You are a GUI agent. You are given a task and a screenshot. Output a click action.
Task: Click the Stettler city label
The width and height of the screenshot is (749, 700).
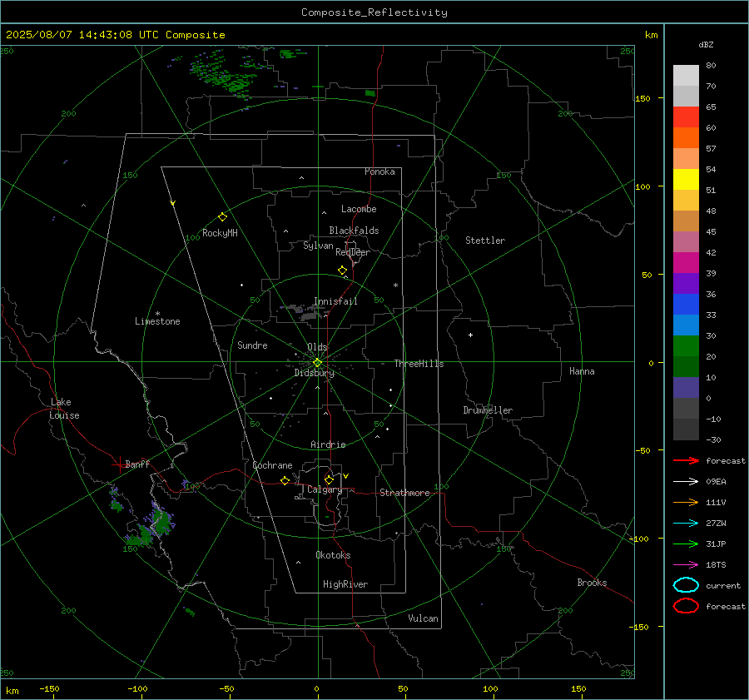click(x=485, y=241)
